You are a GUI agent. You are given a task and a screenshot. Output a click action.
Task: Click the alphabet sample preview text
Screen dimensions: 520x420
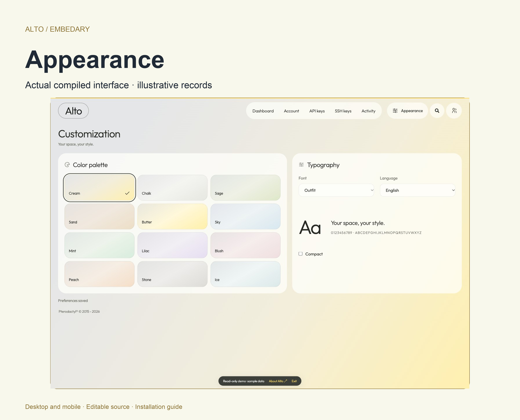pyautogui.click(x=376, y=233)
